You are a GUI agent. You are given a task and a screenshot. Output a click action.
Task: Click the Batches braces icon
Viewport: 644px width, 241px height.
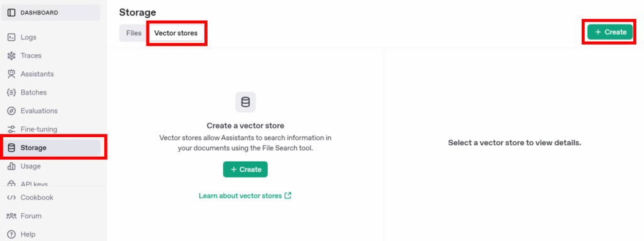pyautogui.click(x=11, y=92)
